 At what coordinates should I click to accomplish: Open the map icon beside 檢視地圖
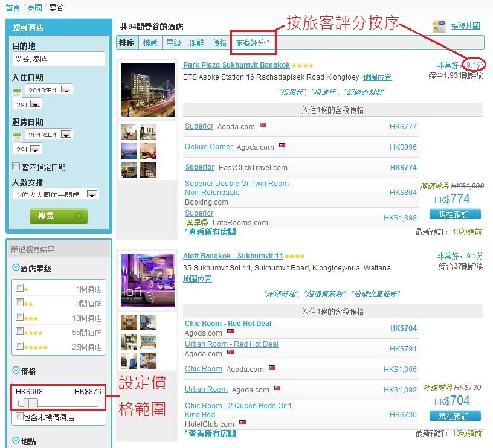tap(439, 27)
